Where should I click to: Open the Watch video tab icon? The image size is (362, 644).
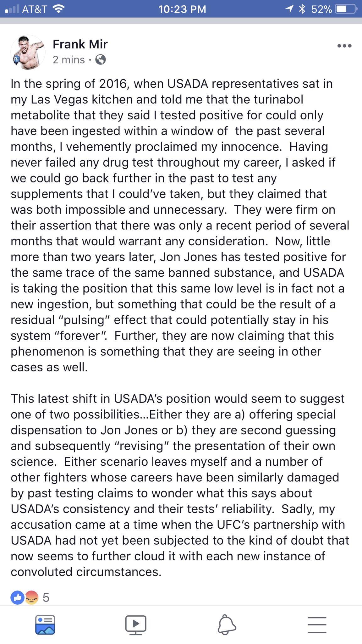click(135, 625)
